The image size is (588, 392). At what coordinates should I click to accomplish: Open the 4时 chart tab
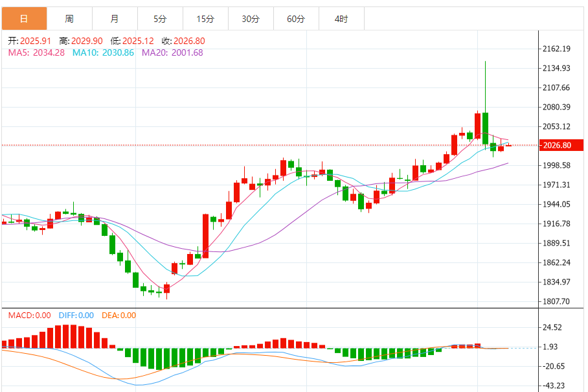342,18
